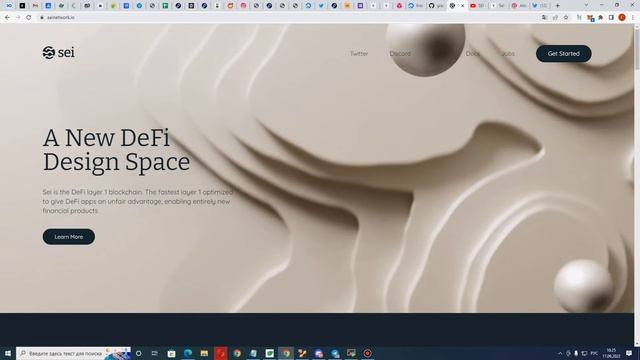Open File Explorer from the taskbar
Screen dimensions: 640x360
click(204, 353)
